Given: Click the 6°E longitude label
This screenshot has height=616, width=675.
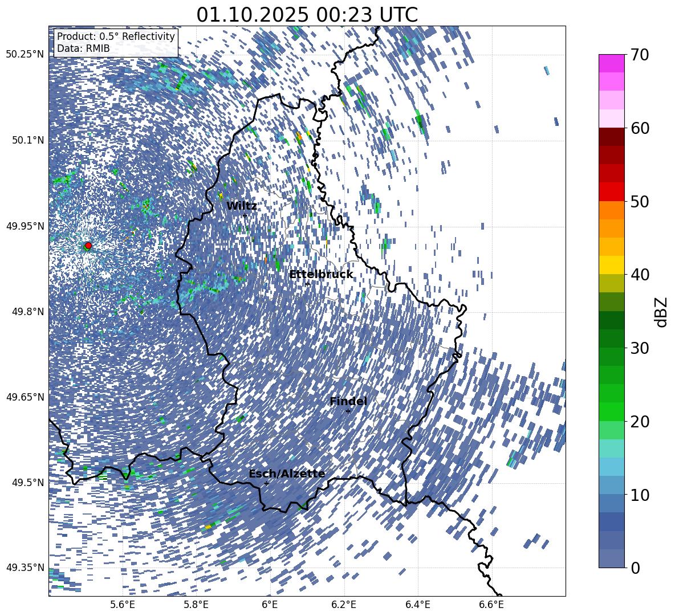Looking at the screenshot, I should pyautogui.click(x=270, y=605).
